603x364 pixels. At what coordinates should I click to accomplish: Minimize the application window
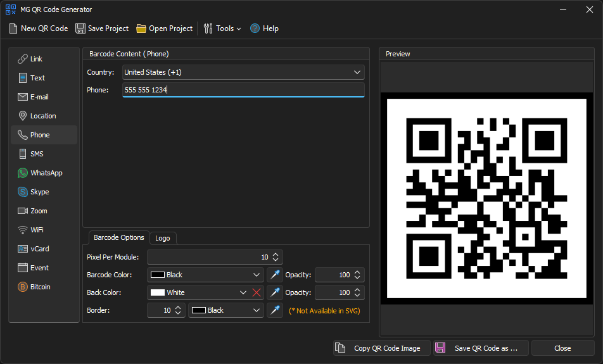[563, 9]
